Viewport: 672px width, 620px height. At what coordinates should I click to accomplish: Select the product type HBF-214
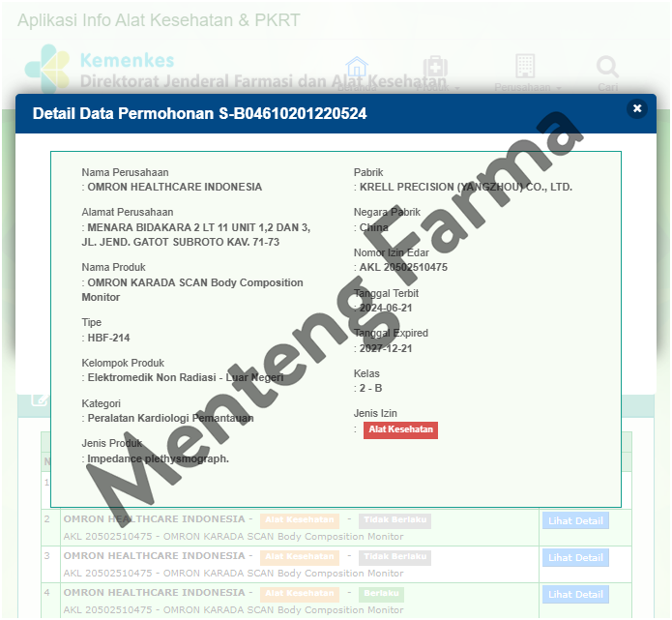(x=108, y=338)
